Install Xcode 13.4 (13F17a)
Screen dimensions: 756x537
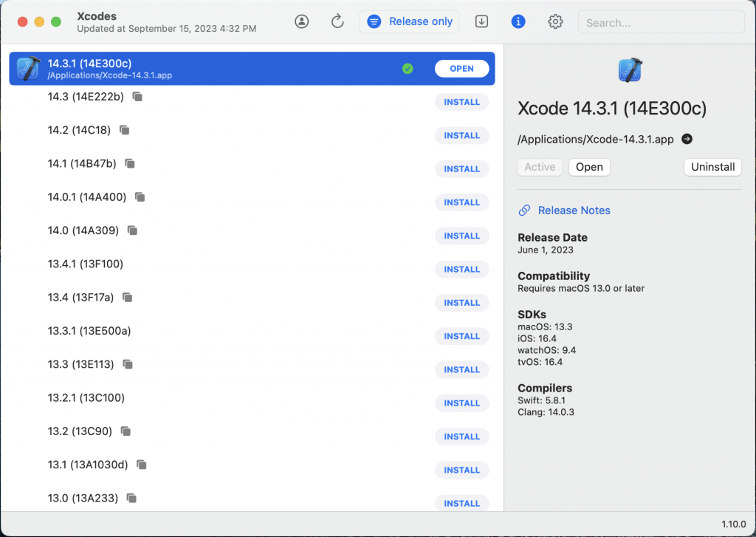click(x=462, y=303)
